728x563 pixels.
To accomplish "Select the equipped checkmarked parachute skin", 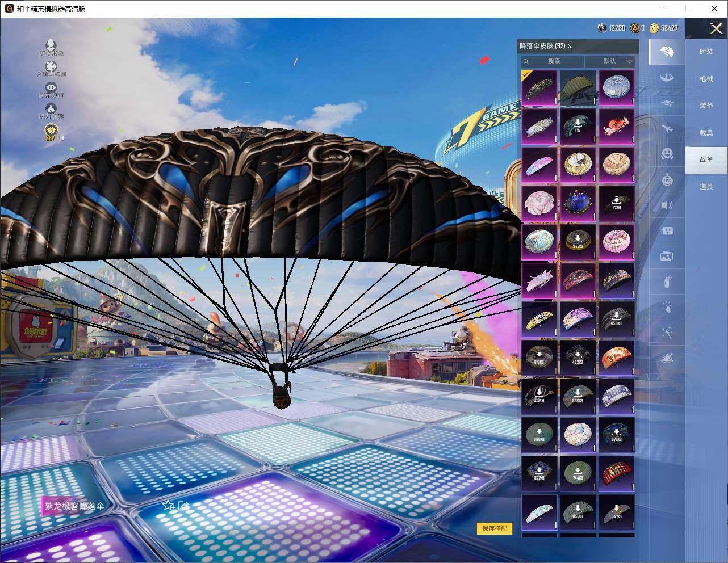I will (x=539, y=87).
